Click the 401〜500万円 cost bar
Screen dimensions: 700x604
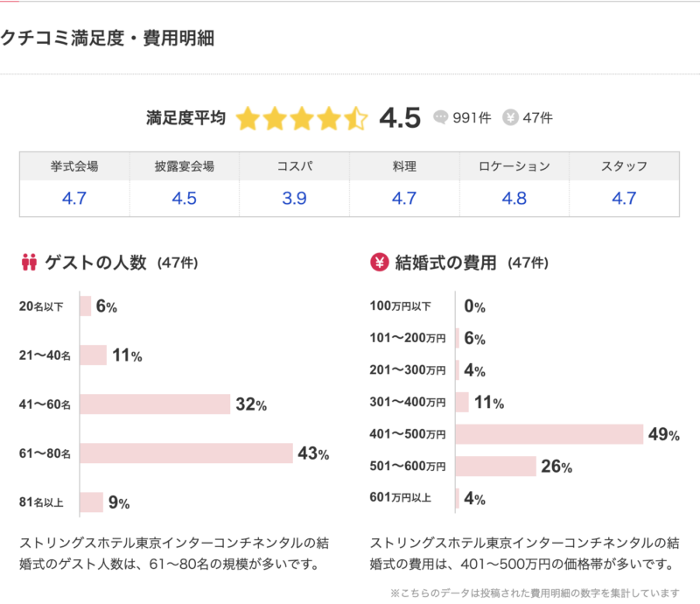(550, 434)
